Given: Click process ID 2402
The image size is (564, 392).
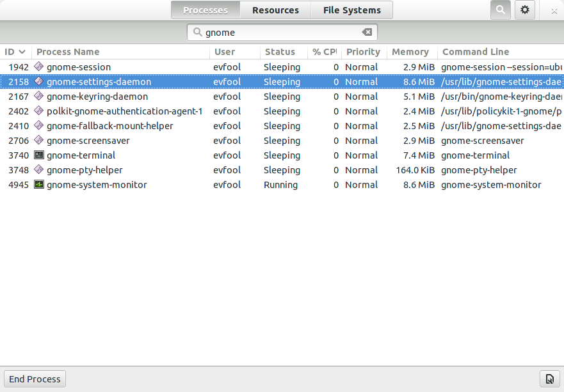Looking at the screenshot, I should point(19,111).
